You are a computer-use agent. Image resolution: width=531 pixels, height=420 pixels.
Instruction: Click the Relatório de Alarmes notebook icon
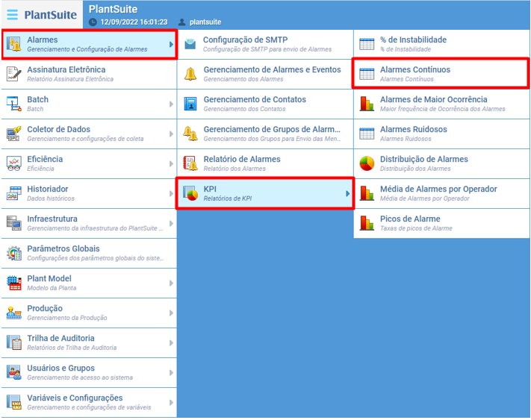tap(190, 163)
